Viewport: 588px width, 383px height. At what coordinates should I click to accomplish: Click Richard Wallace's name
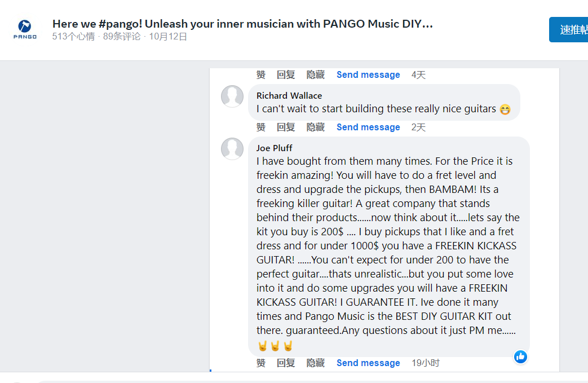(x=289, y=95)
